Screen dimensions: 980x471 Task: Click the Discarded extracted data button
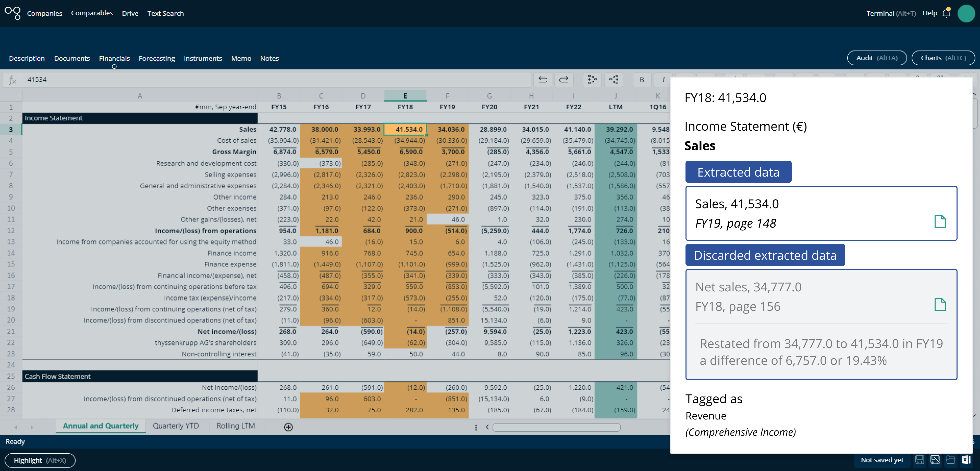[x=765, y=255]
